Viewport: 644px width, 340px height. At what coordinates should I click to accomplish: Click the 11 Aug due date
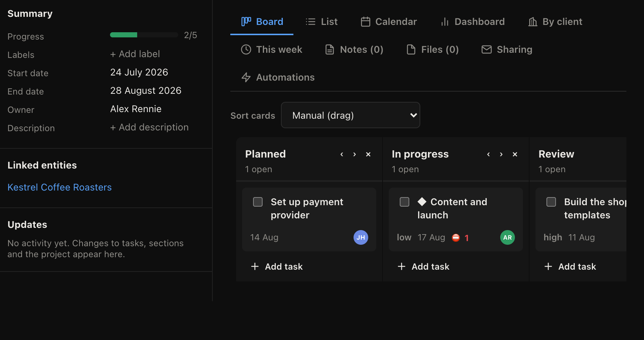(x=582, y=237)
